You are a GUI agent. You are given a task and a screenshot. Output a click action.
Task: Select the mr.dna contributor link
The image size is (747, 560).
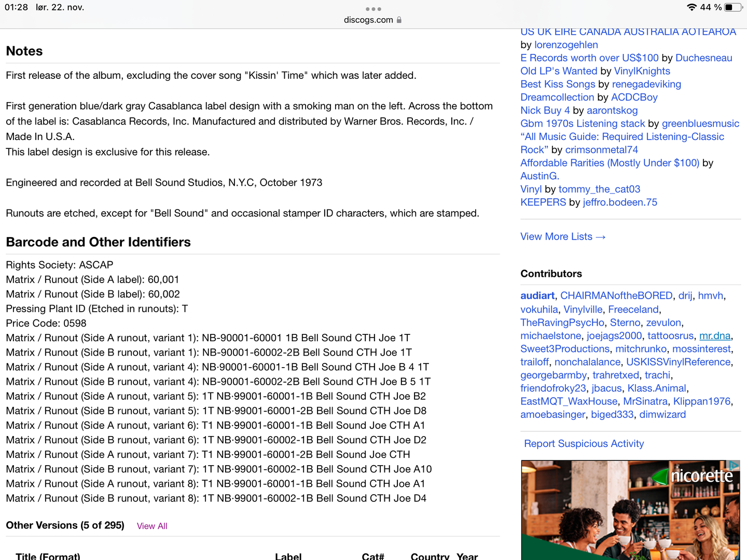coord(715,335)
